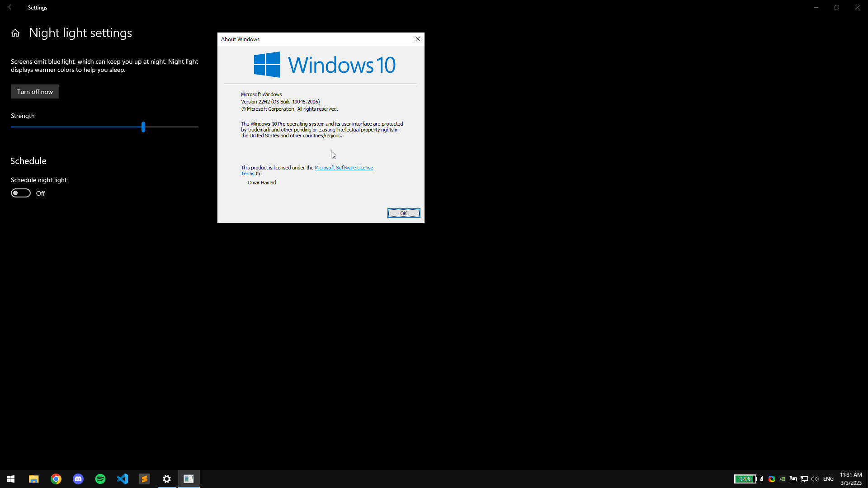Restore down the Settings window

click(837, 7)
